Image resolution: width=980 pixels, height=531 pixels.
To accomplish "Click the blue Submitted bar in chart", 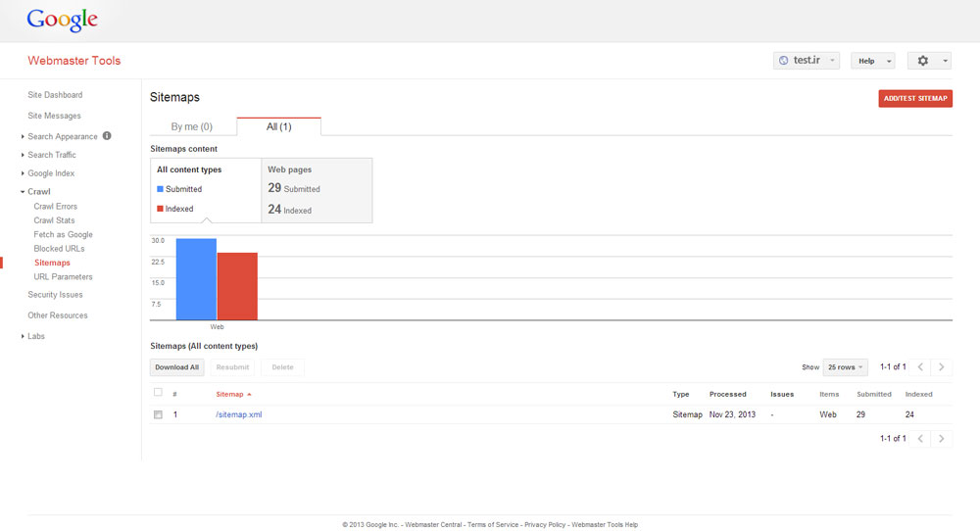I will click(196, 279).
